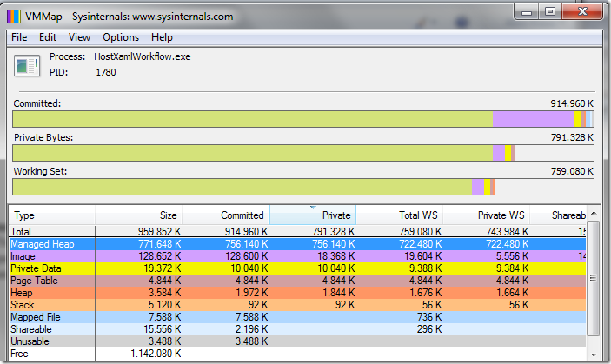Click the Working Set total 759.080 K label
This screenshot has width=611, height=364.
(572, 171)
